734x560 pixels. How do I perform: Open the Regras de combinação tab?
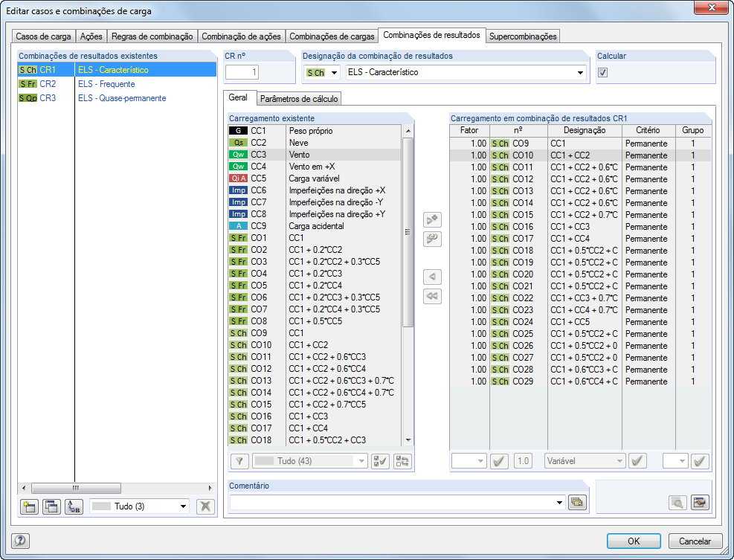(152, 36)
